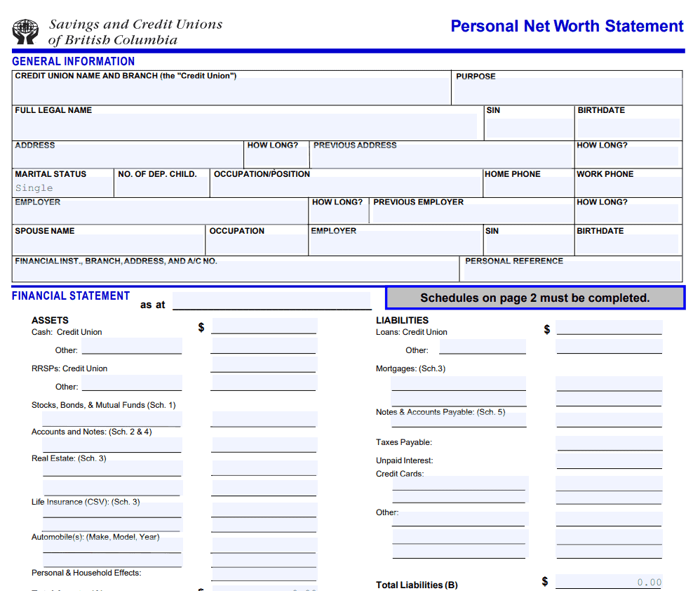The height and width of the screenshot is (591, 700).
Task: Click the first Credit Cards amount field
Action: click(x=610, y=484)
